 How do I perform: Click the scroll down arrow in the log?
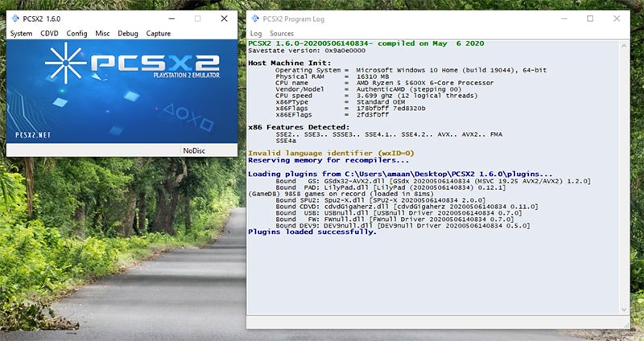625,310
